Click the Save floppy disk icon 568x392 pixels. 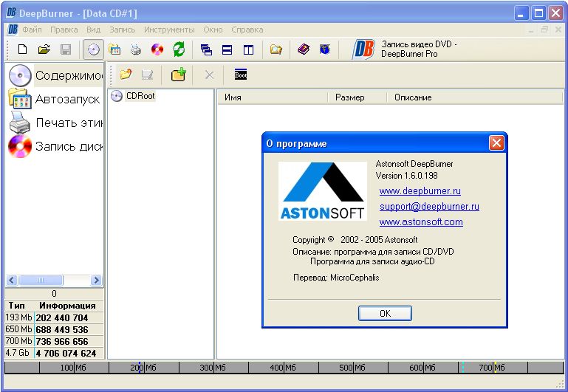66,49
